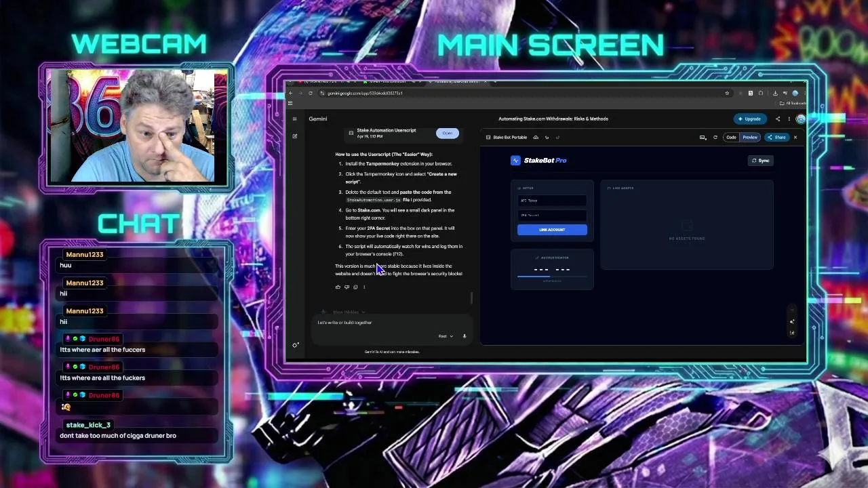868x488 pixels.
Task: Close the canvas panel
Action: (795, 137)
